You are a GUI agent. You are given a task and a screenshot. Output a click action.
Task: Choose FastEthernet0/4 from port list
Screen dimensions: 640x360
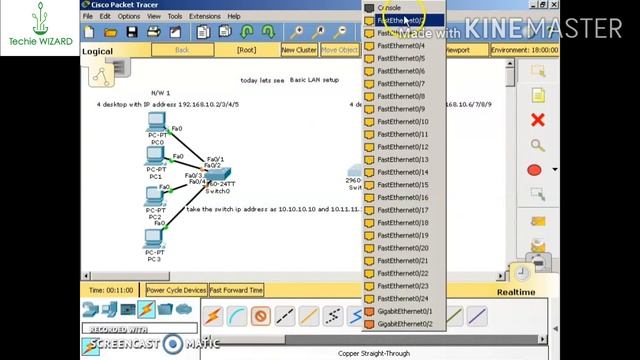(x=404, y=46)
